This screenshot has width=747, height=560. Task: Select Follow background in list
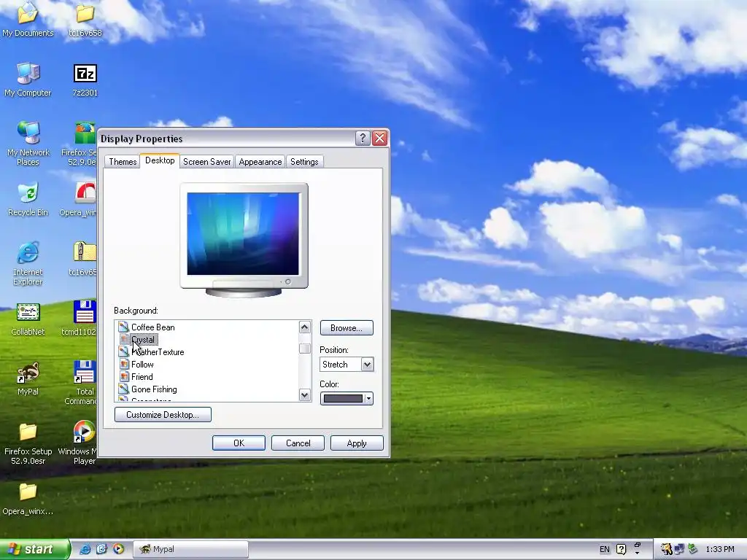[x=142, y=365]
